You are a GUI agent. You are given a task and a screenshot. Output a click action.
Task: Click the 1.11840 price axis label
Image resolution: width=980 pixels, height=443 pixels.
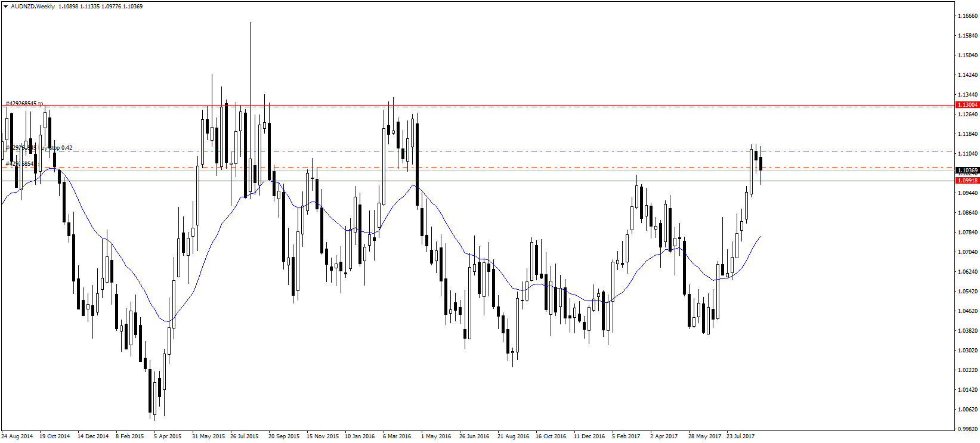(x=967, y=134)
